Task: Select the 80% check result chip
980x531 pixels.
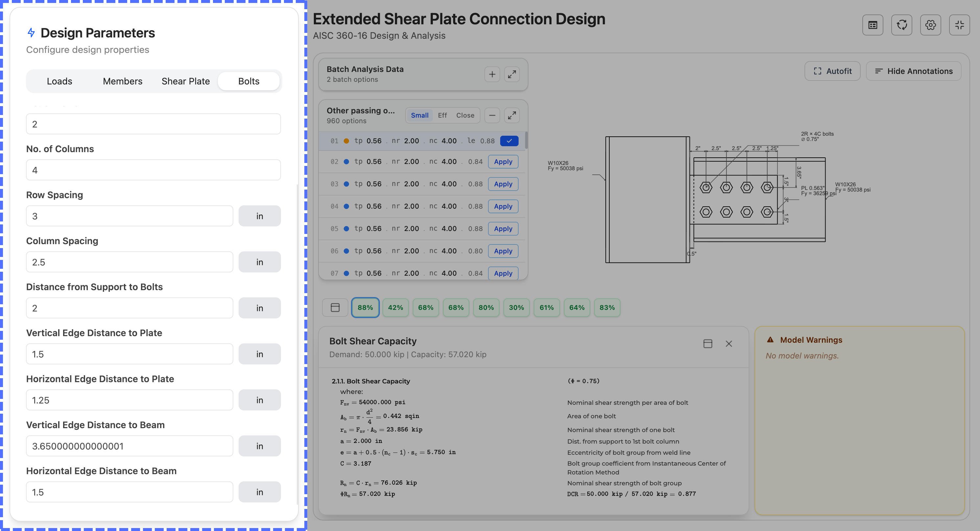Action: tap(486, 308)
